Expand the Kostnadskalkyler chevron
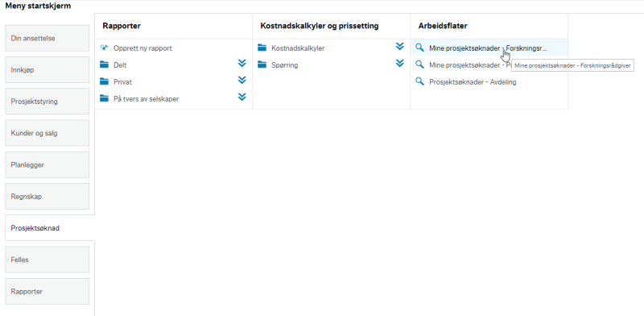This screenshot has height=316, width=644. point(399,46)
